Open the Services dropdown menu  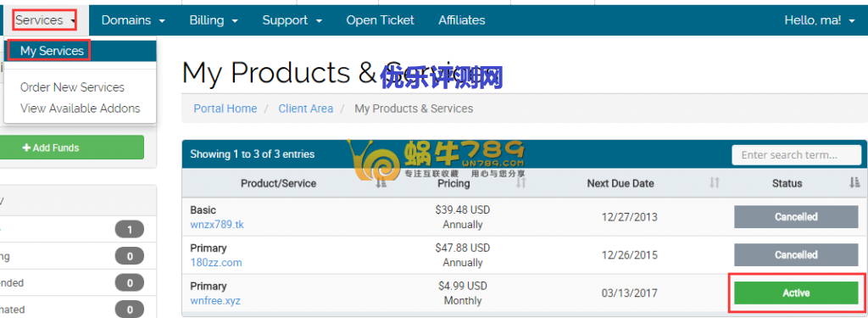(x=44, y=20)
